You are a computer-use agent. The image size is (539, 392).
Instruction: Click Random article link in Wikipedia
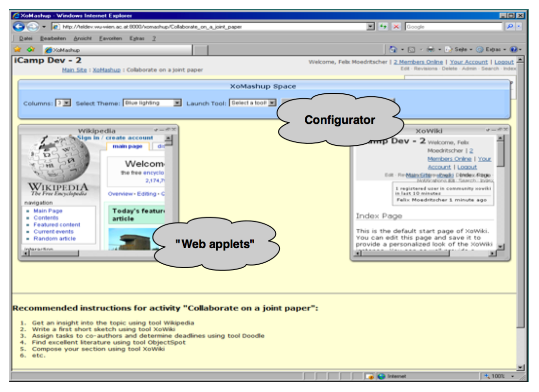tap(54, 239)
